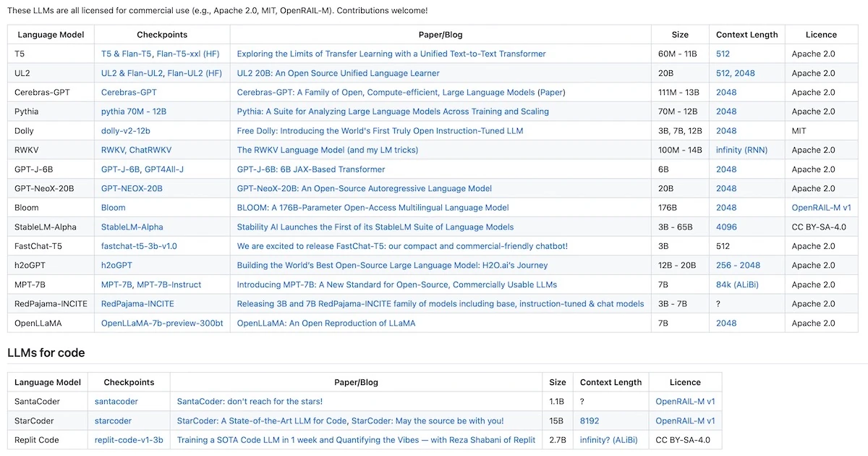Open the starcoder checkpoint link

(114, 421)
